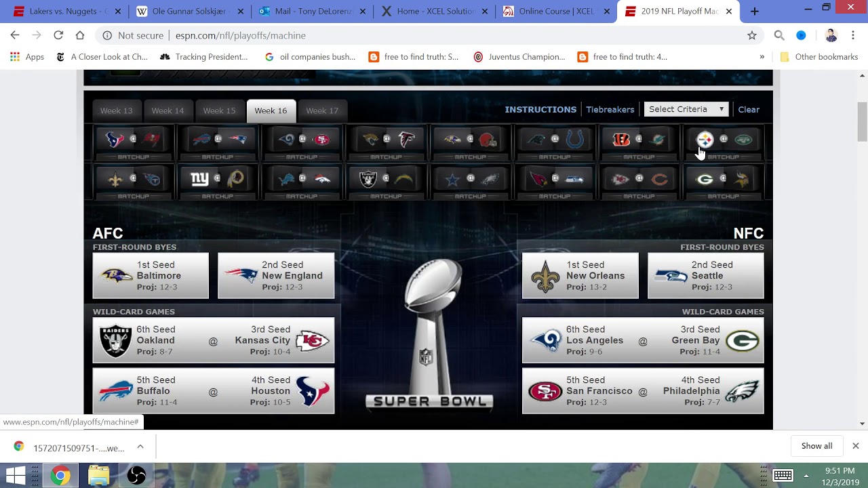Viewport: 868px width, 488px height.
Task: Switch to the Week 13 tab
Action: coord(116,110)
